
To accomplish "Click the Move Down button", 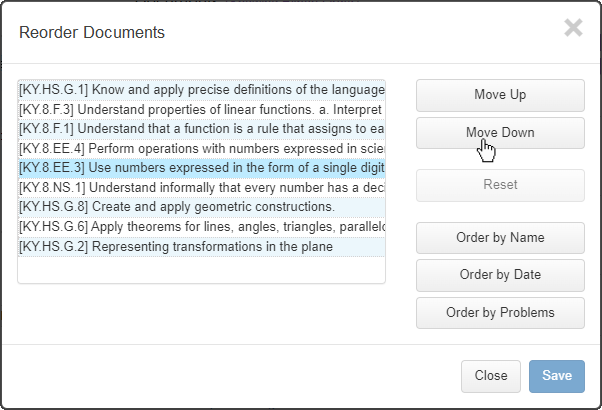I will point(500,133).
